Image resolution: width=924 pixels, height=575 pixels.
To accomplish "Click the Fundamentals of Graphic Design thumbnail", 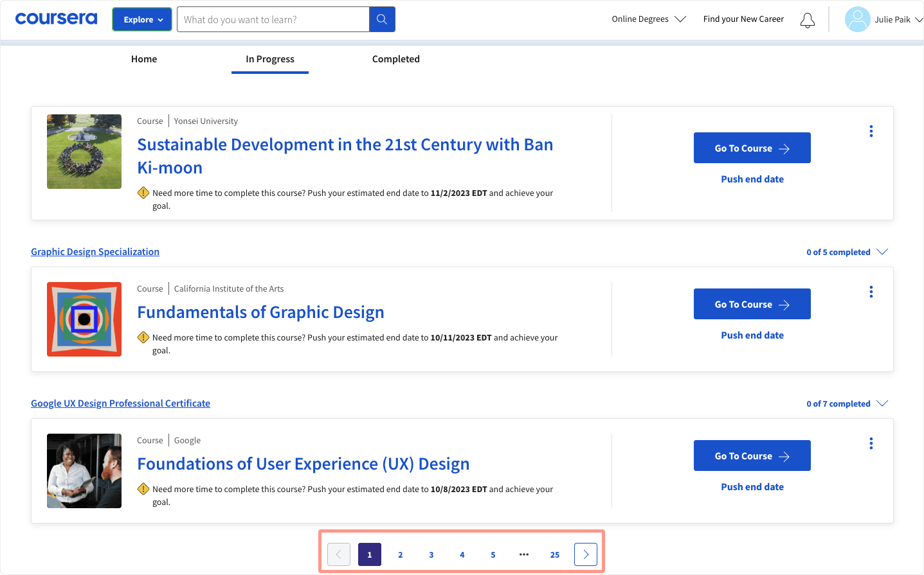I will coord(84,319).
